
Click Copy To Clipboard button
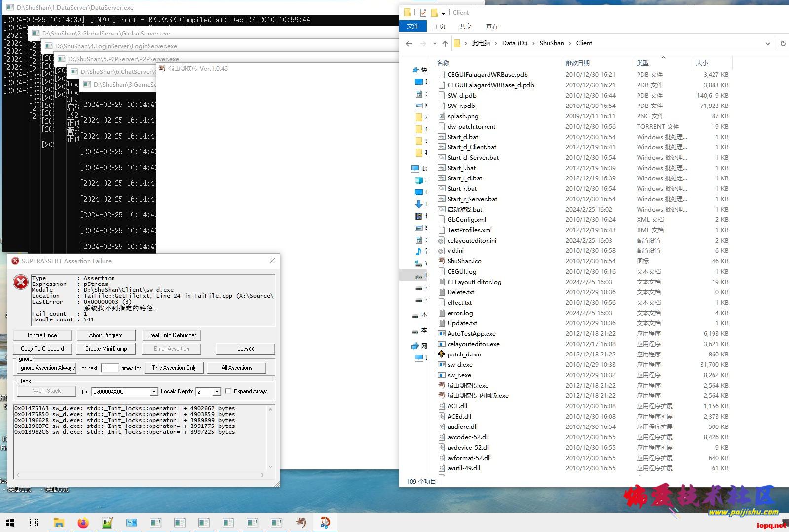pos(42,349)
